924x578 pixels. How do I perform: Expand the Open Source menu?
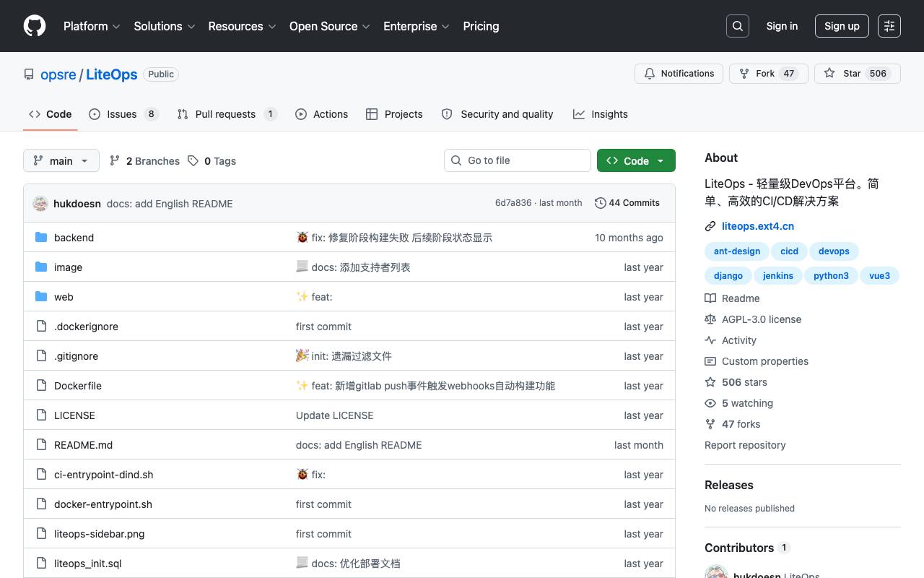tap(330, 26)
